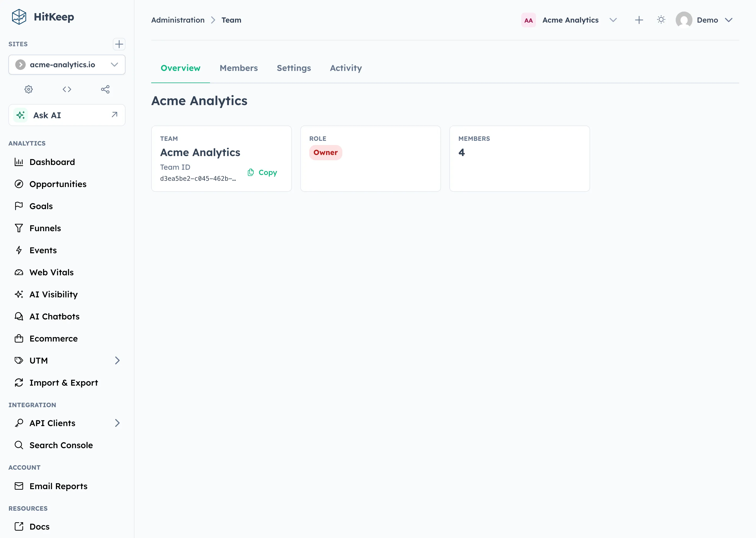Viewport: 756px width, 538px height.
Task: Select the team ID text d3ea5be2-c045-462b
Action: click(x=198, y=179)
